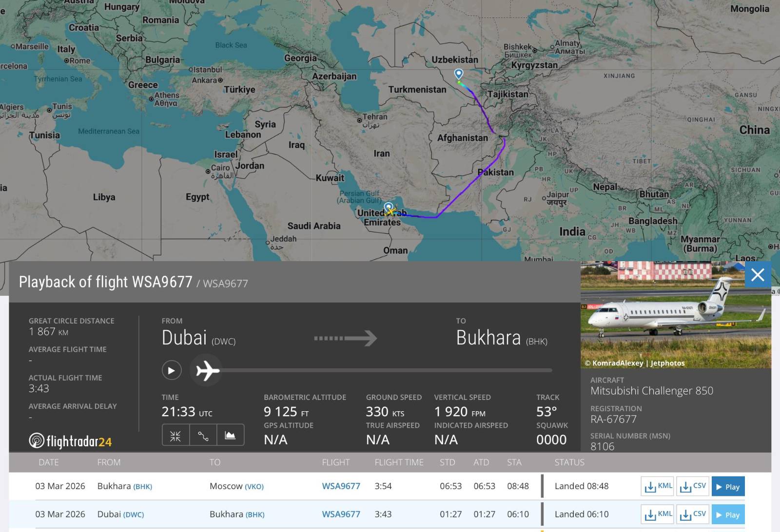Toggle the flight route path icon
This screenshot has height=532, width=780.
coord(203,436)
